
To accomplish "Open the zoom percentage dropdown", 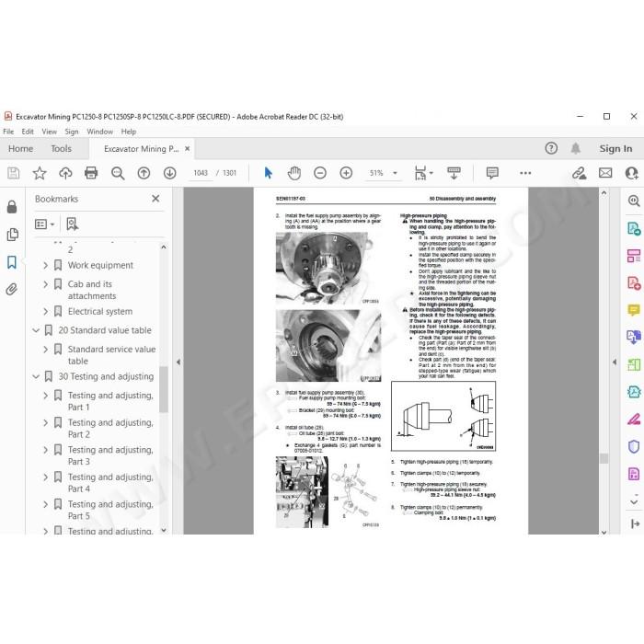I will click(395, 173).
